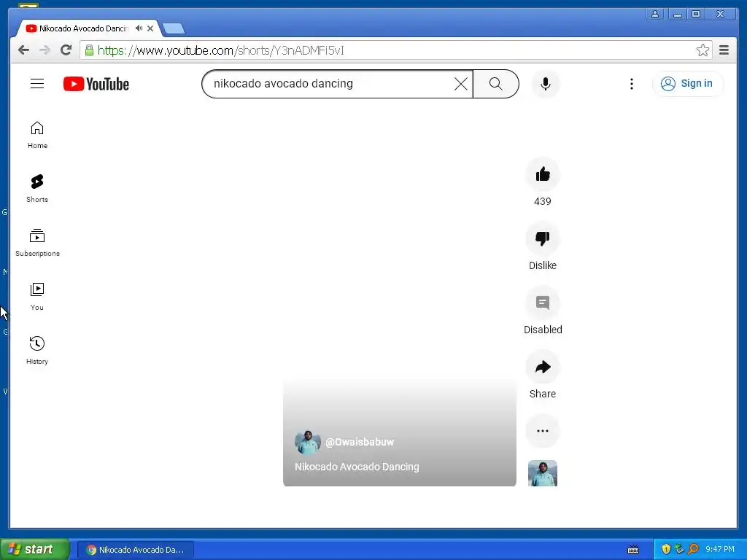
Task: Like the short with thumbs up
Action: [x=543, y=174]
